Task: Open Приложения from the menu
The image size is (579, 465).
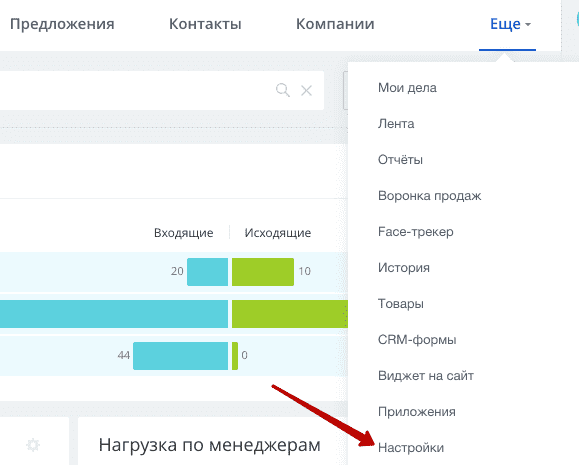Action: [417, 411]
